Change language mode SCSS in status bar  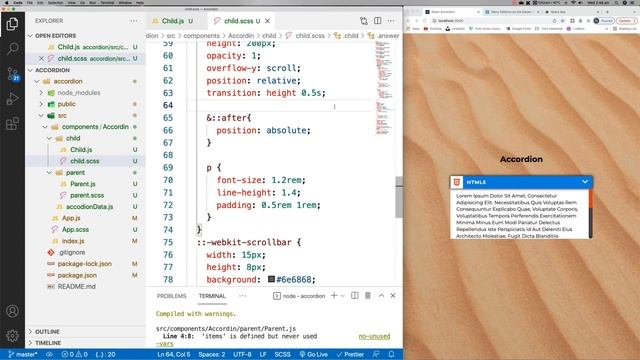click(282, 354)
